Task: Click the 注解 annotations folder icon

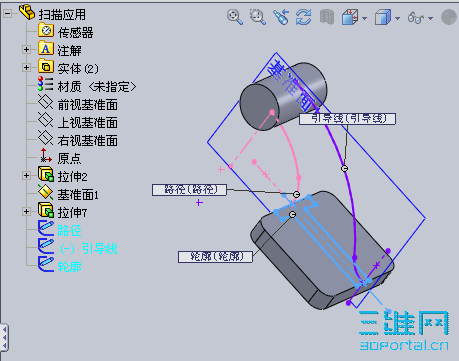Action: [46, 48]
